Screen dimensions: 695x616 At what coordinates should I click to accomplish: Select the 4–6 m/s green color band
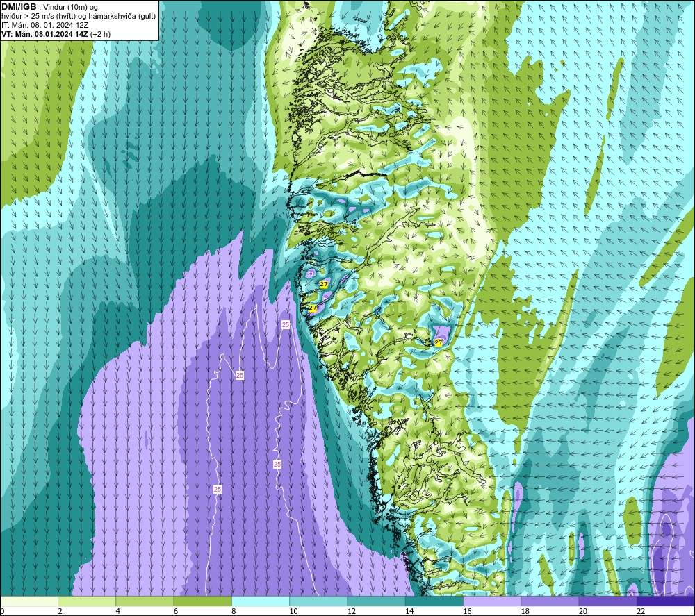pos(145,601)
